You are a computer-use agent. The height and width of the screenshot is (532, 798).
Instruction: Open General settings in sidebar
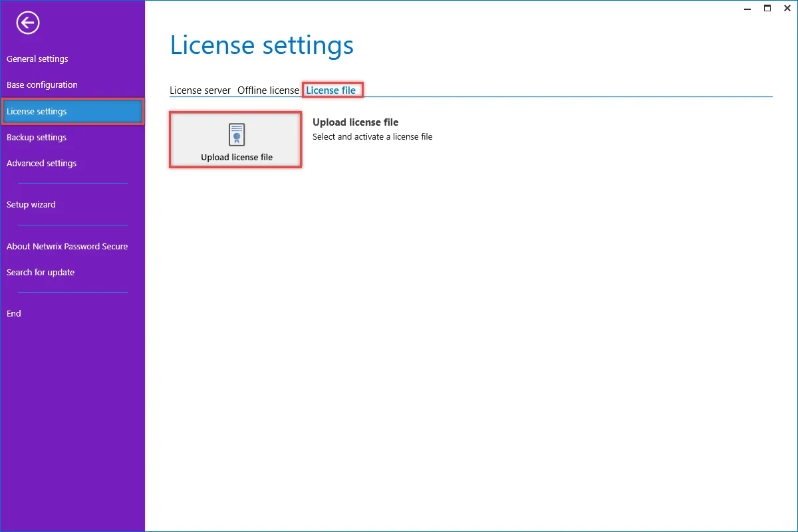(37, 59)
